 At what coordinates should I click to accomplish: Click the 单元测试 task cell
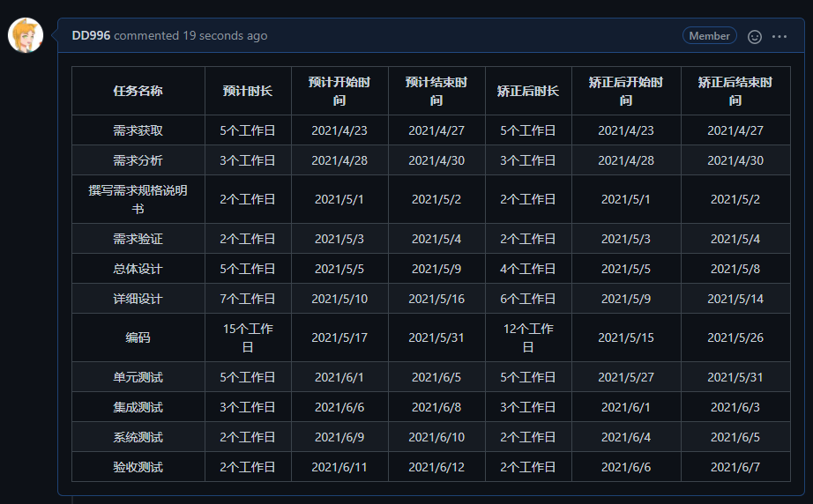138,377
